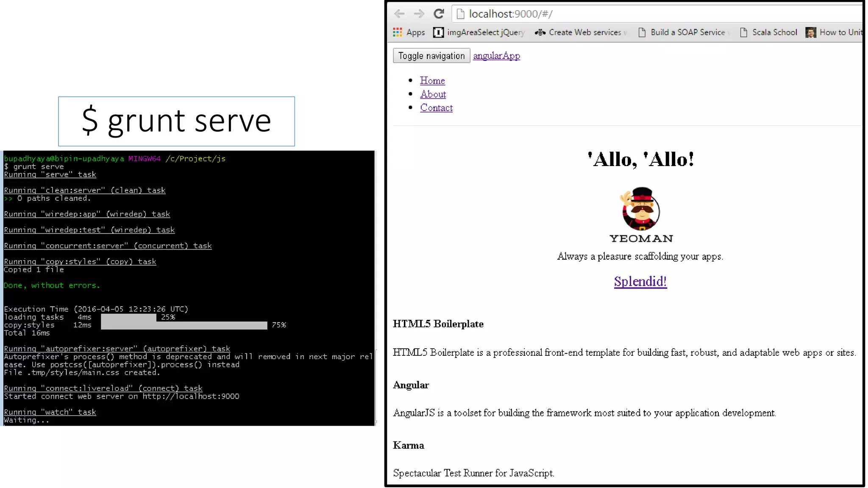Click the Karma heading
Image resolution: width=868 pixels, height=488 pixels.
click(409, 445)
